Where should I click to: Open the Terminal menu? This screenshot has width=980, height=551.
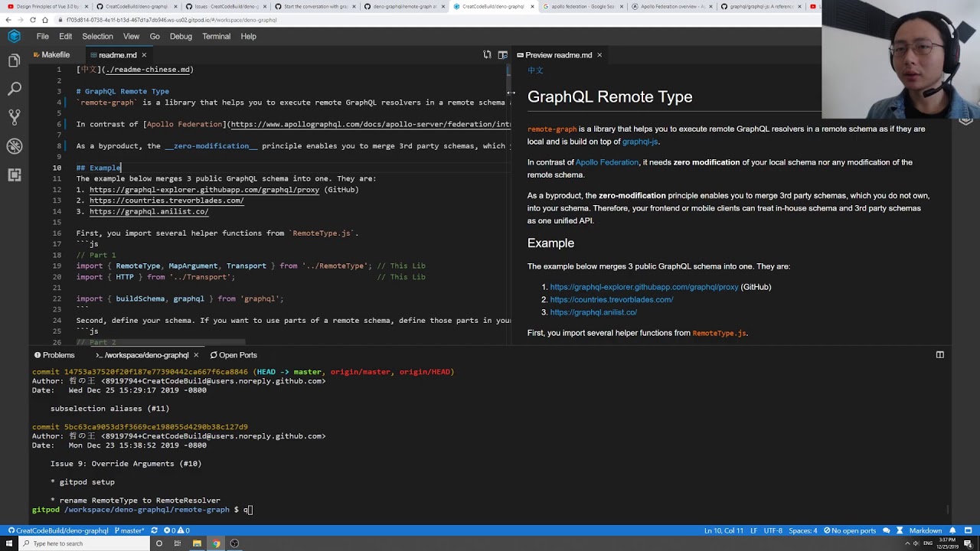(216, 36)
